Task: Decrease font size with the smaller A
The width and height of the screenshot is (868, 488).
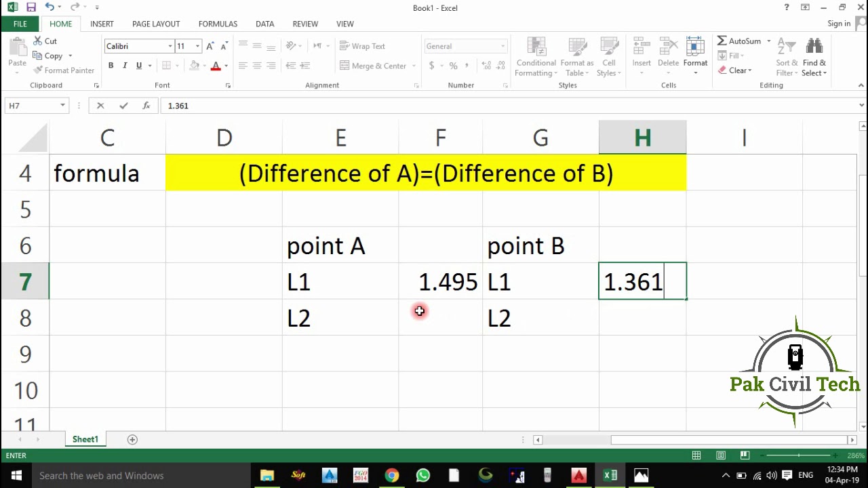Action: (223, 46)
